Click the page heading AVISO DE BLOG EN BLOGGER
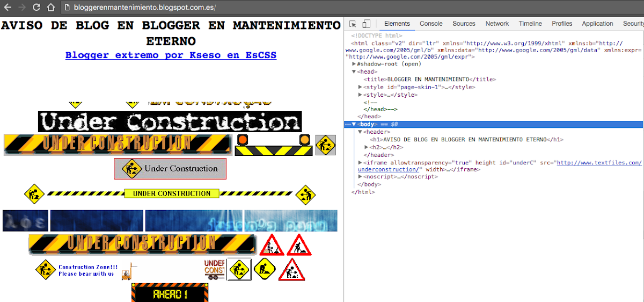The image size is (644, 302). pos(171,33)
